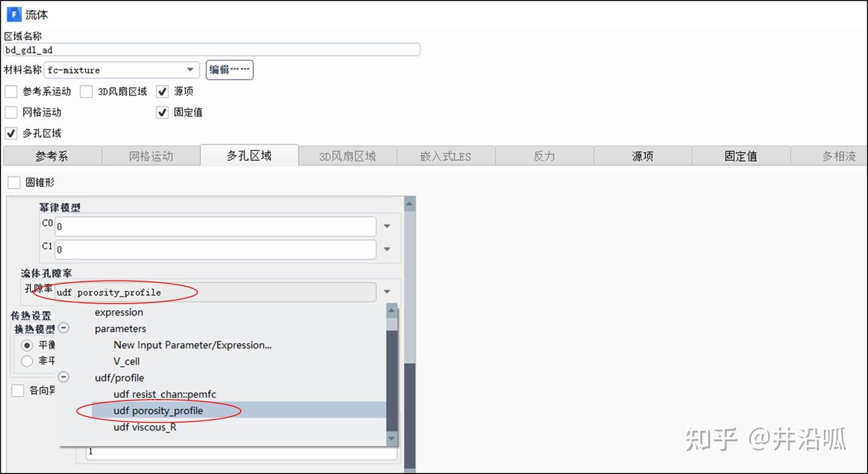Select the 平衡 radio button
This screenshot has width=868, height=474.
click(x=27, y=345)
